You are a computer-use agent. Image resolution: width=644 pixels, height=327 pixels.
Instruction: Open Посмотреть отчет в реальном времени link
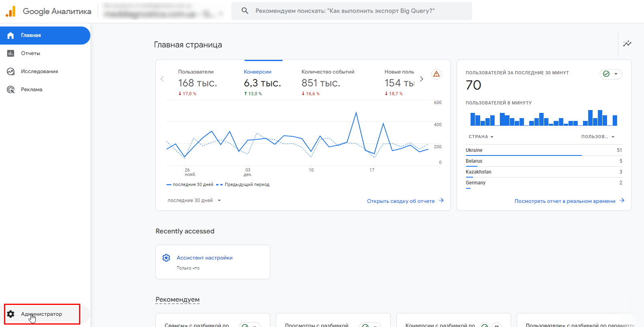pyautogui.click(x=565, y=201)
